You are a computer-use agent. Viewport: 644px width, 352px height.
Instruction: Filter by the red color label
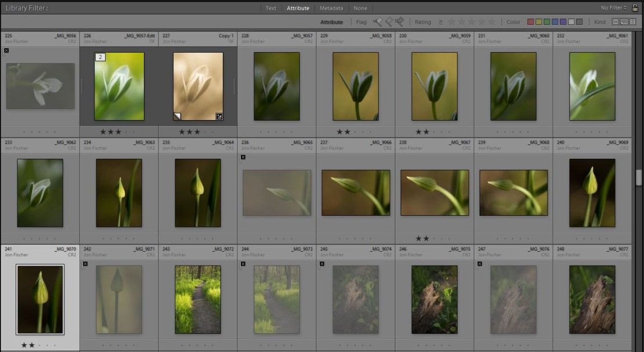[530, 22]
